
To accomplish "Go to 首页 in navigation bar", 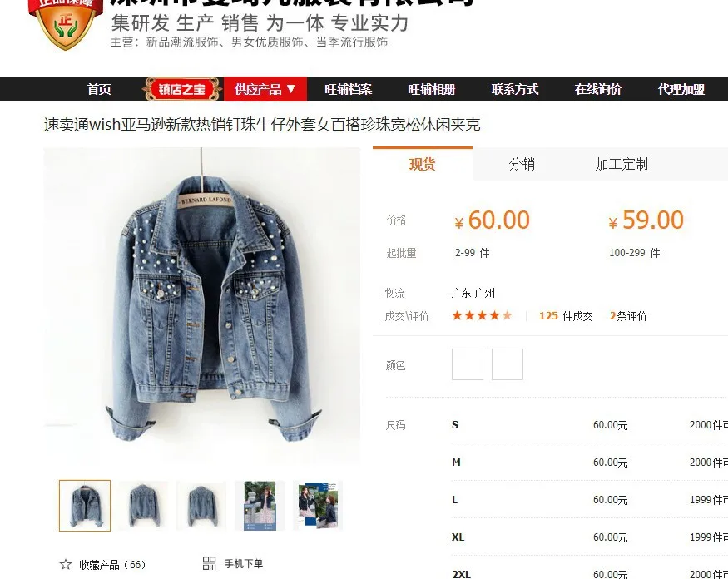I will pos(99,89).
